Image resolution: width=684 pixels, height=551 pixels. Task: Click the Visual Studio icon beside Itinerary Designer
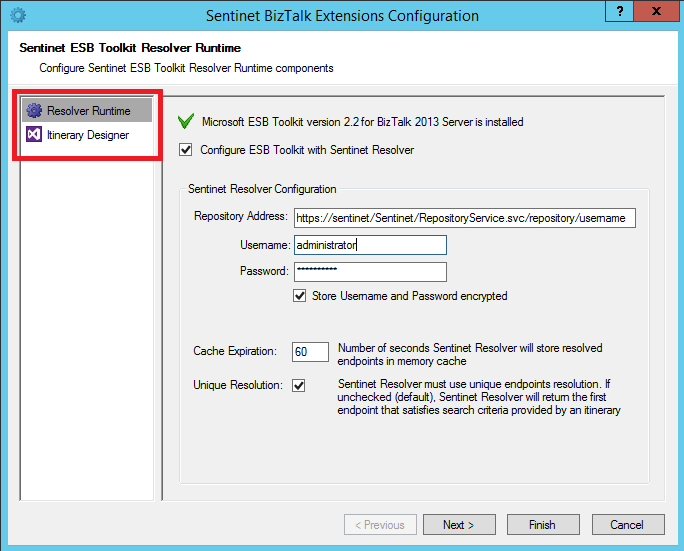[34, 135]
